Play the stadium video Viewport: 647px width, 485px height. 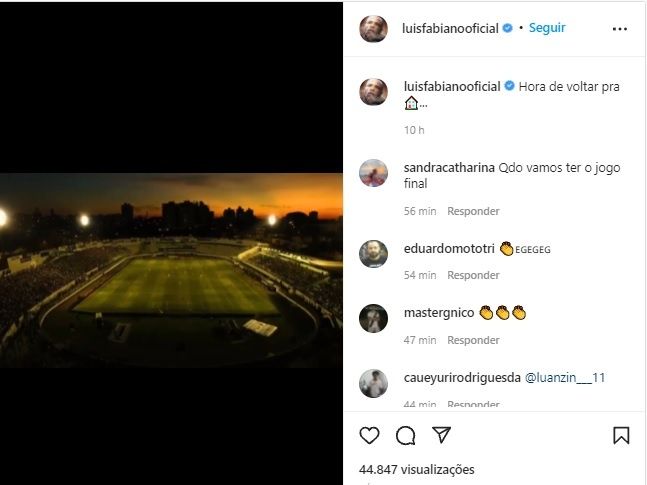pos(172,270)
